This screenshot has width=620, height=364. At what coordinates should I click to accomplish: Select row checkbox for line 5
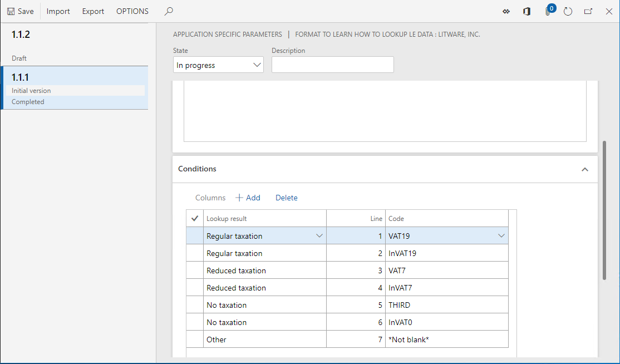click(x=195, y=304)
